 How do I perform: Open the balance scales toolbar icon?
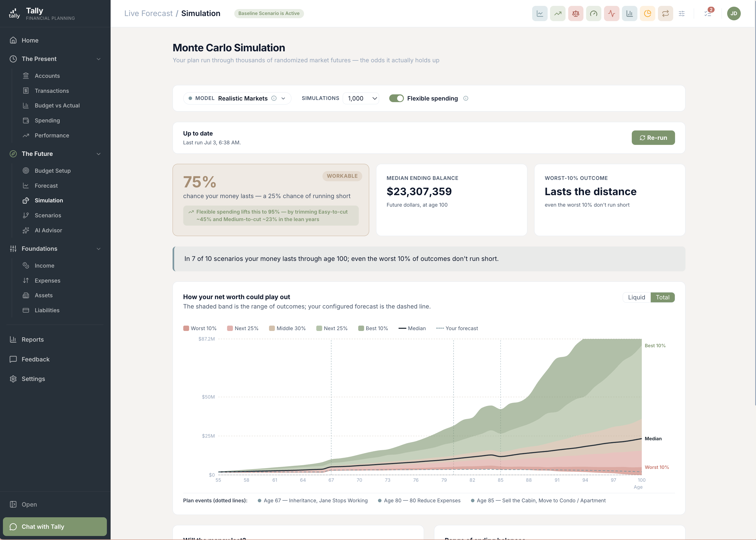[576, 14]
